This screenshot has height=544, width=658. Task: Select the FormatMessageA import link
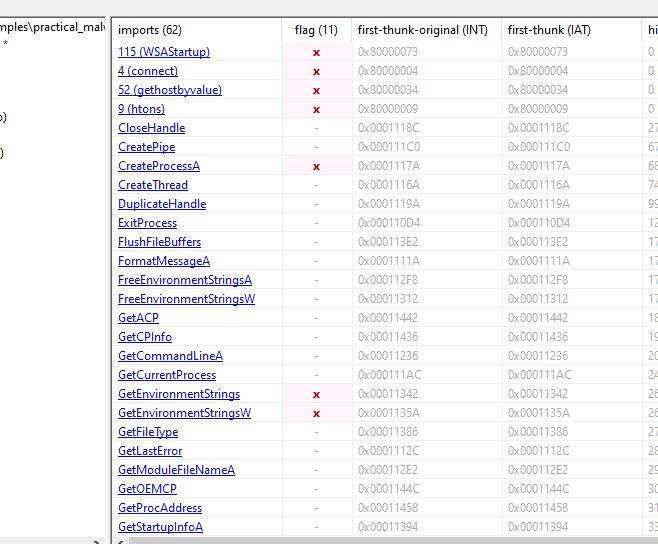point(164,261)
